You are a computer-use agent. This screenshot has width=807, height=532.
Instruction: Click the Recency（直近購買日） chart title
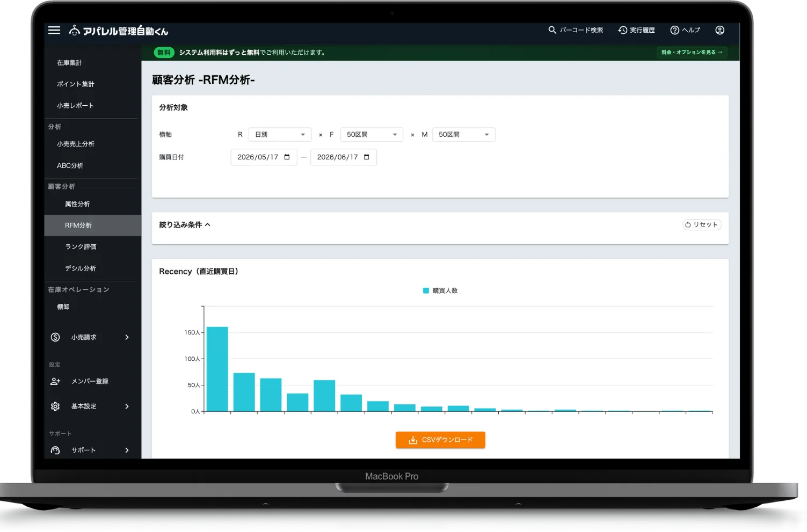199,272
